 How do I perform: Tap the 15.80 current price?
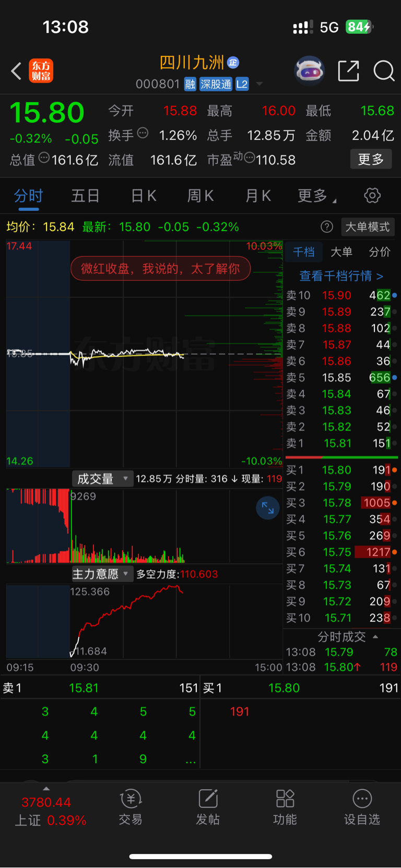47,112
